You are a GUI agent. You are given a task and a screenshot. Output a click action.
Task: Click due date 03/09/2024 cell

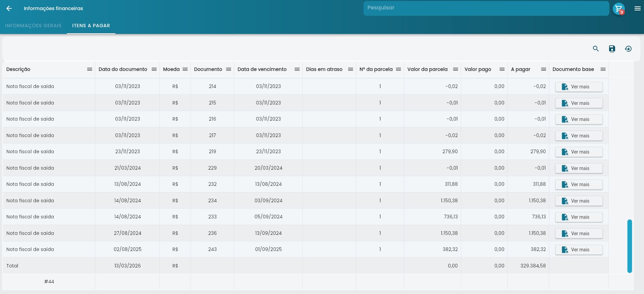tap(268, 201)
